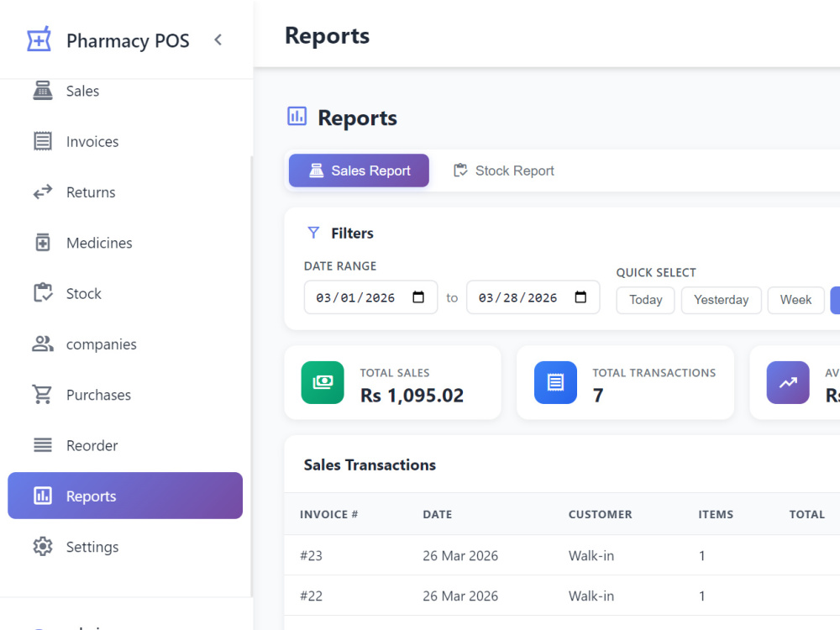Select the Week quick filter
Image resolution: width=840 pixels, height=630 pixels.
(x=795, y=300)
